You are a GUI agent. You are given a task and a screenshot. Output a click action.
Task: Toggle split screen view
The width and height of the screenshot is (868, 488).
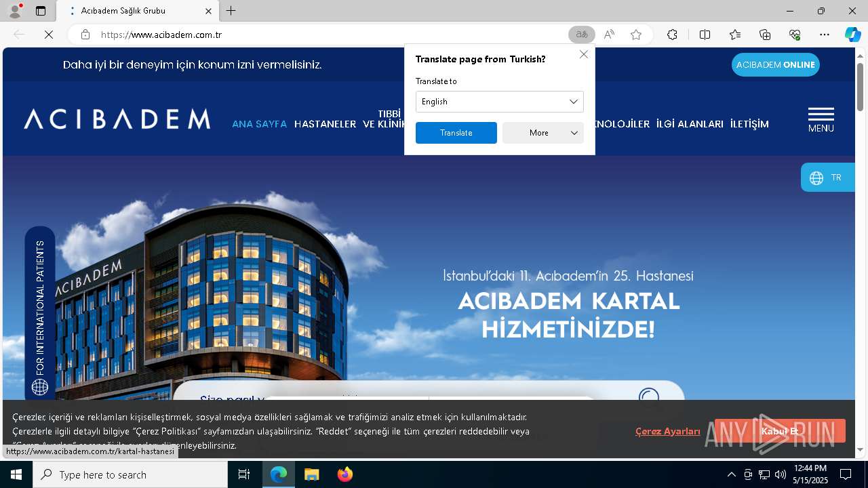[x=705, y=35]
